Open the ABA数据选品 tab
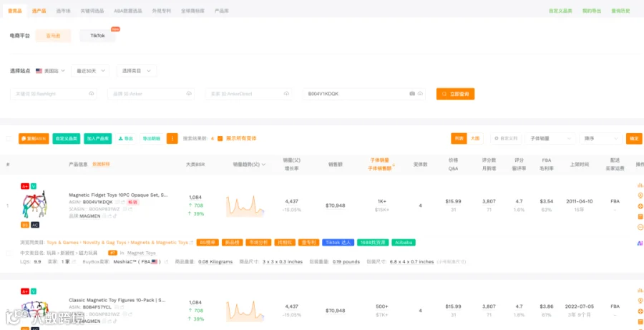The width and height of the screenshot is (644, 330). (128, 11)
